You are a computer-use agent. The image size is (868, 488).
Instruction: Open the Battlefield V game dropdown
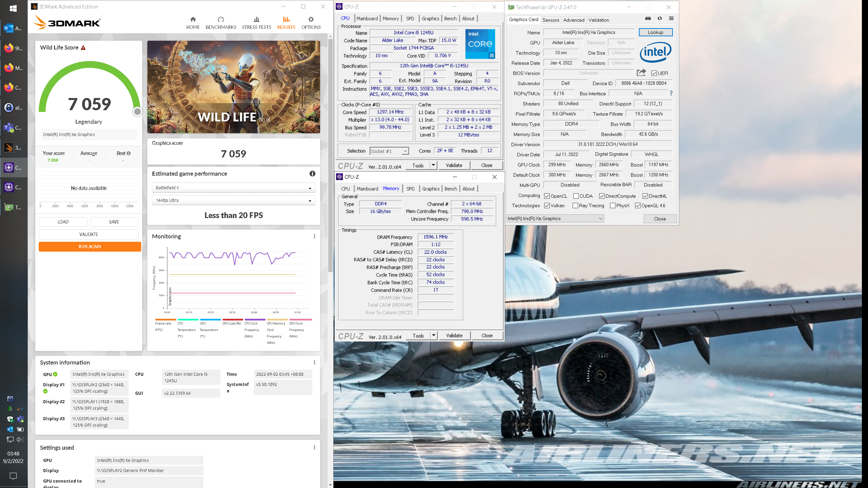coord(234,188)
